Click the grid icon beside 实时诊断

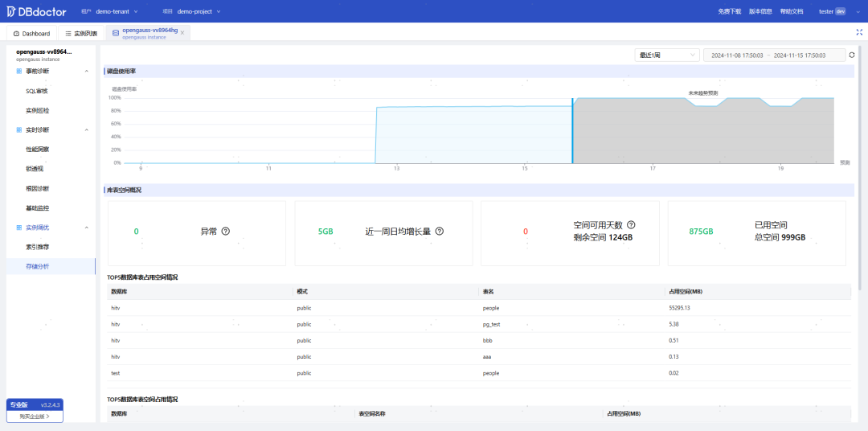click(19, 130)
